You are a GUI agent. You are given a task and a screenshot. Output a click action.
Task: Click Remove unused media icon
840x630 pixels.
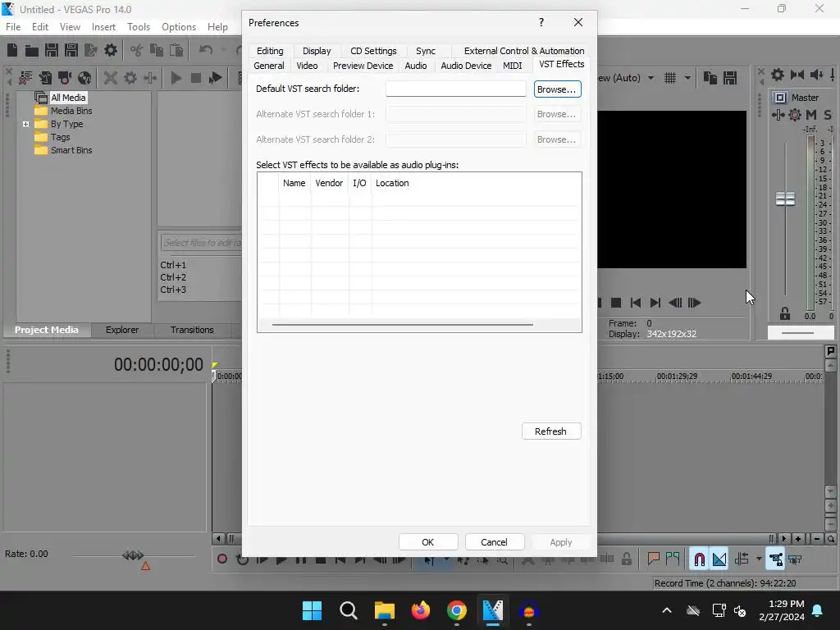point(25,78)
